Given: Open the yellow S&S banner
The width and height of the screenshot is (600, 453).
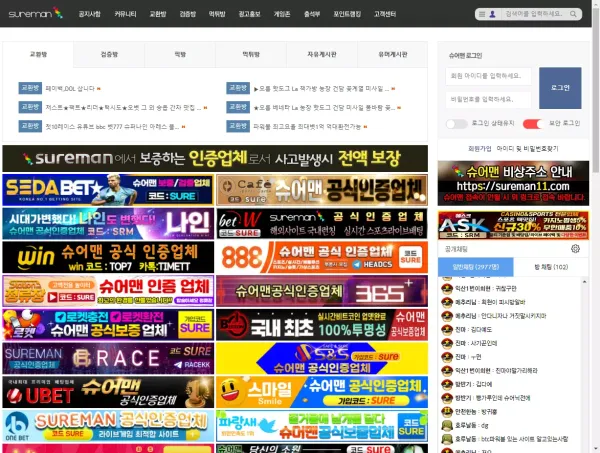Looking at the screenshot, I should [x=322, y=358].
